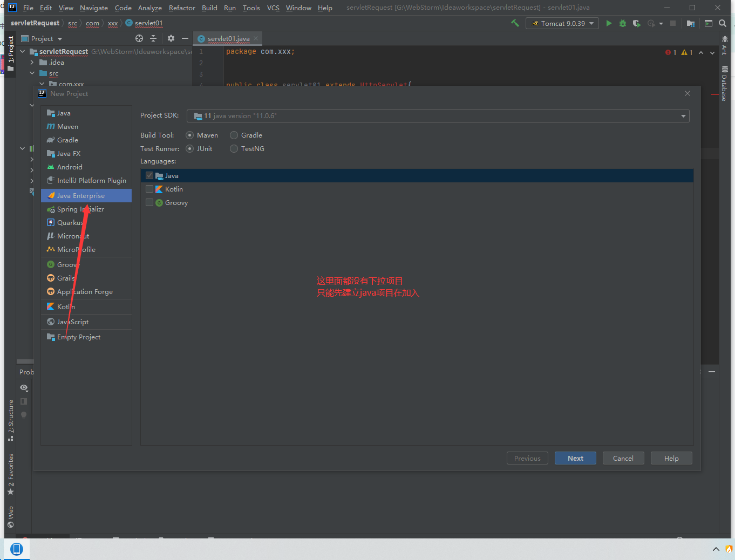735x560 pixels.
Task: Enable the Kotlin language checkbox
Action: [x=149, y=189]
